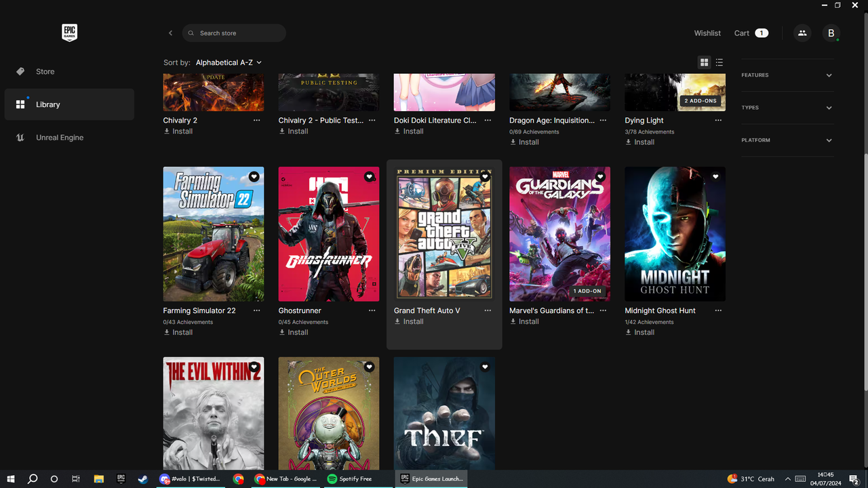
Task: Open the Thief game cover
Action: (444, 413)
